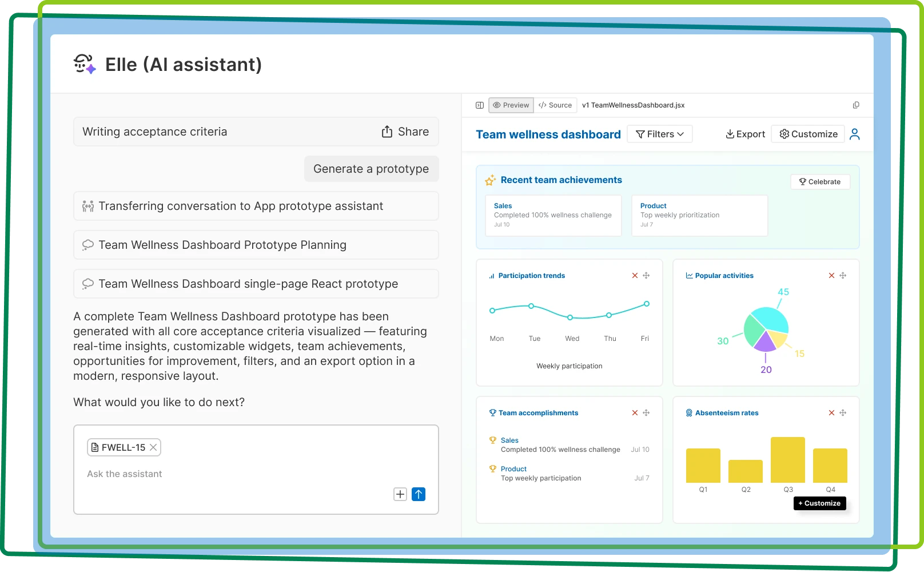The image size is (924, 572).
Task: Switch to the Source tab
Action: 555,105
